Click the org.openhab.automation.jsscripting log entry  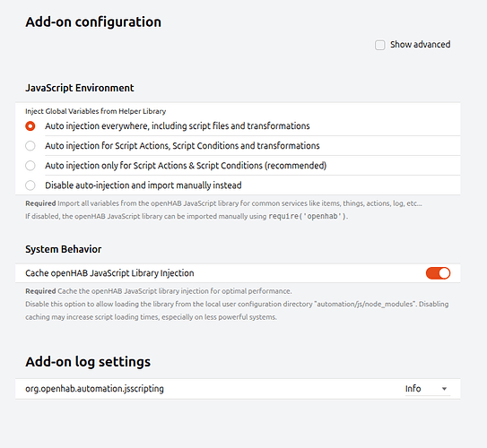pos(94,389)
